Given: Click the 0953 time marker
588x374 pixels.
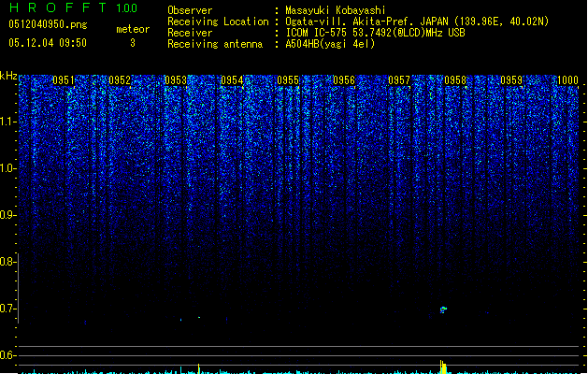Looking at the screenshot, I should [x=176, y=80].
